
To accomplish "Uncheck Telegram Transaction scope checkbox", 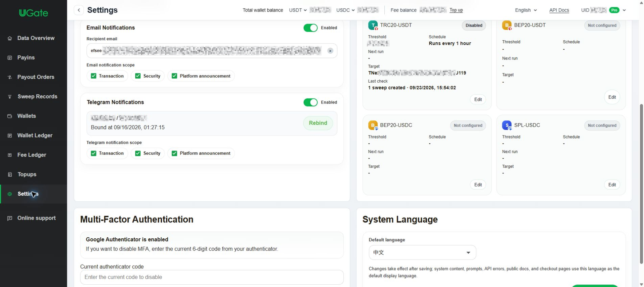I will pos(94,153).
